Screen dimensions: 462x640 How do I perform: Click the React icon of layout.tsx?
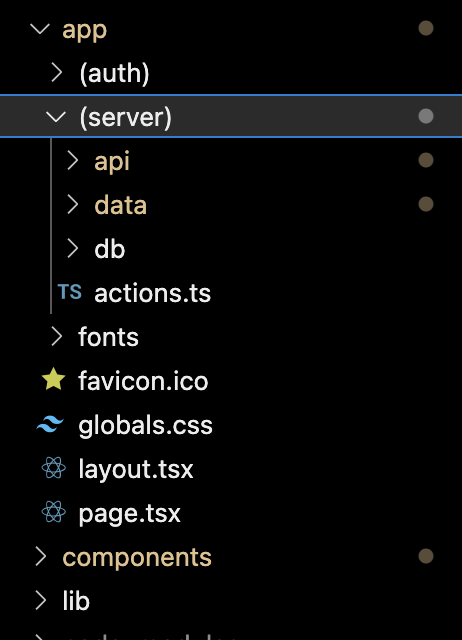53,468
